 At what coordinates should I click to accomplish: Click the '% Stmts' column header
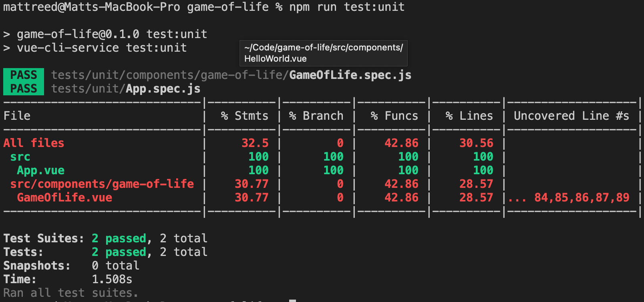coord(244,116)
